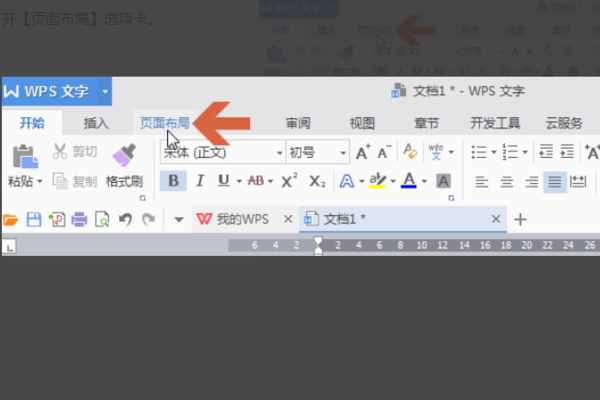The width and height of the screenshot is (600, 400).
Task: Toggle superscript X² formatting
Action: pos(289,181)
